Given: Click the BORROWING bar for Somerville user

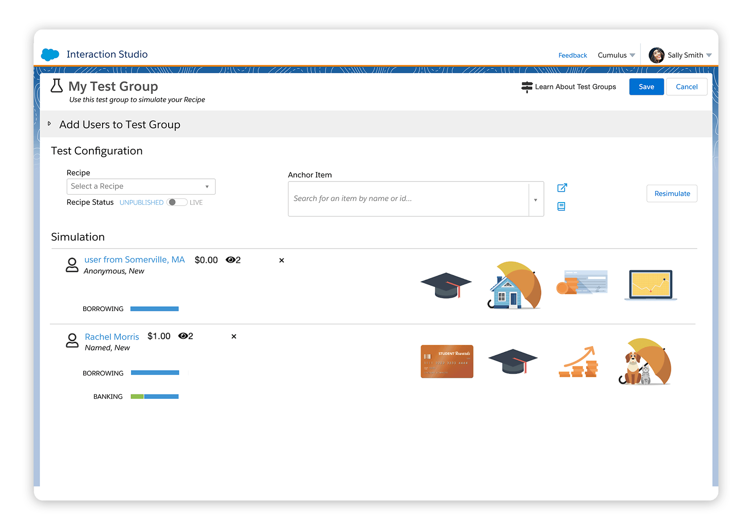Looking at the screenshot, I should pyautogui.click(x=154, y=309).
